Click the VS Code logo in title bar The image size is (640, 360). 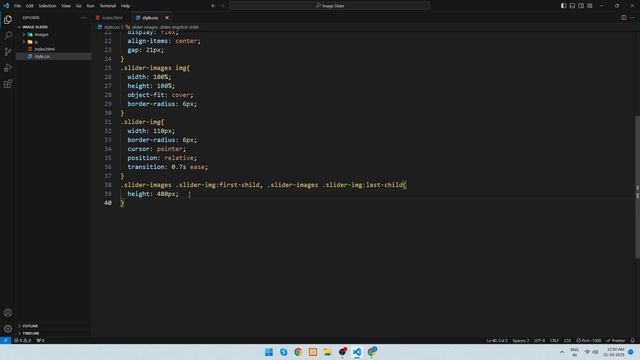click(x=6, y=6)
